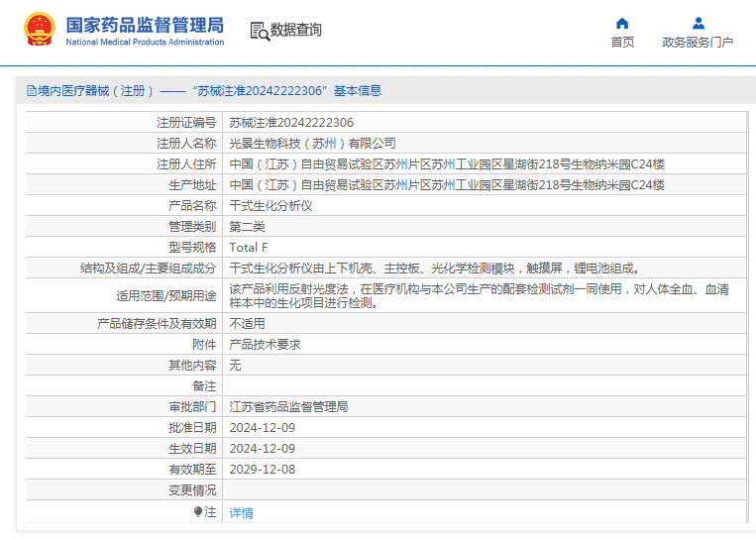Click the 审批部门 label
This screenshot has height=538, width=756.
(x=192, y=407)
